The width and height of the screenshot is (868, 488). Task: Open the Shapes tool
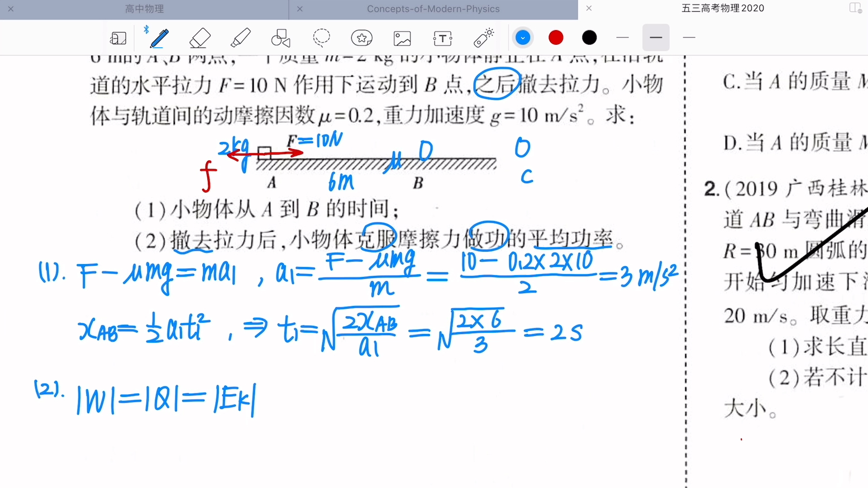280,37
